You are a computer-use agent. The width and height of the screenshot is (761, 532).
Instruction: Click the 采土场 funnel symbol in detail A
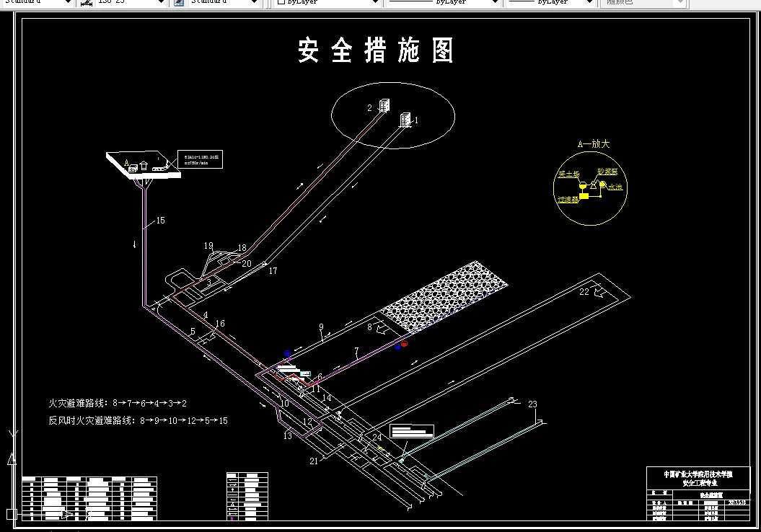(x=583, y=185)
